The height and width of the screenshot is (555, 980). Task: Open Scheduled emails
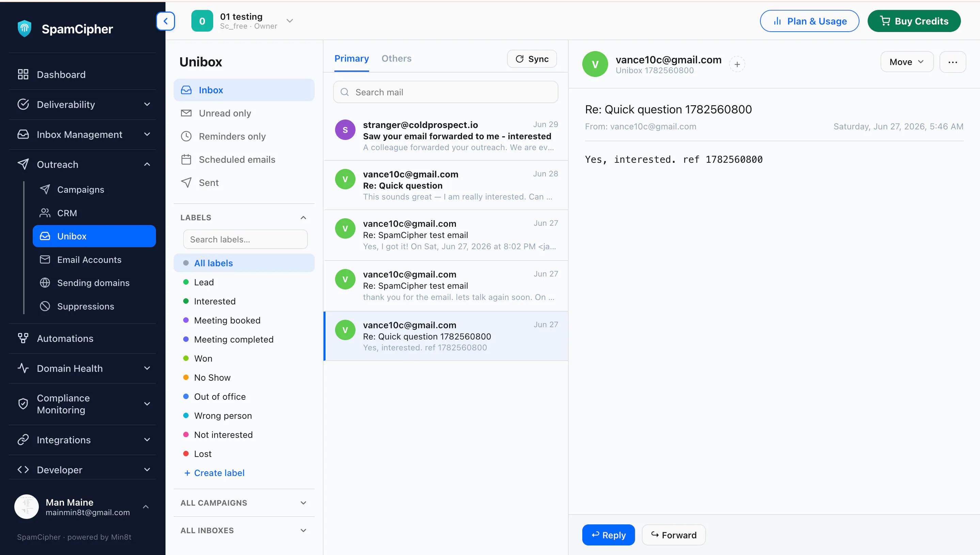click(244, 160)
